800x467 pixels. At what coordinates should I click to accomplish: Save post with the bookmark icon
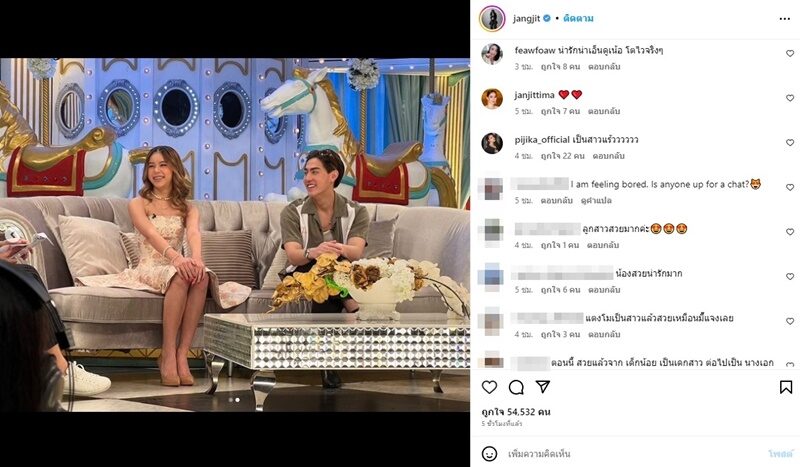click(786, 387)
